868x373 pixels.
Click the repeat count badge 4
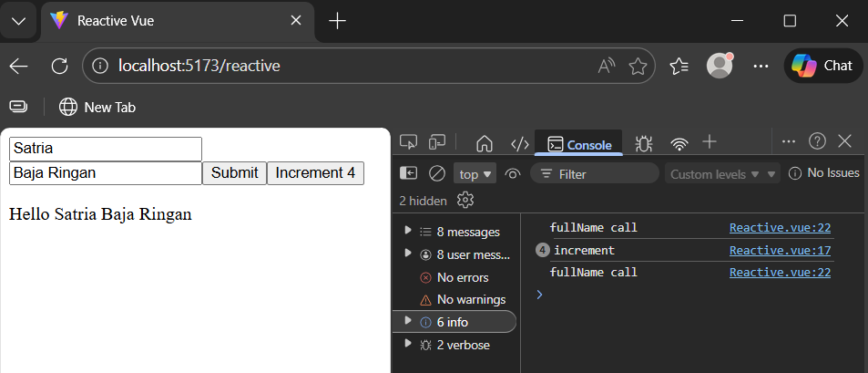pos(543,251)
